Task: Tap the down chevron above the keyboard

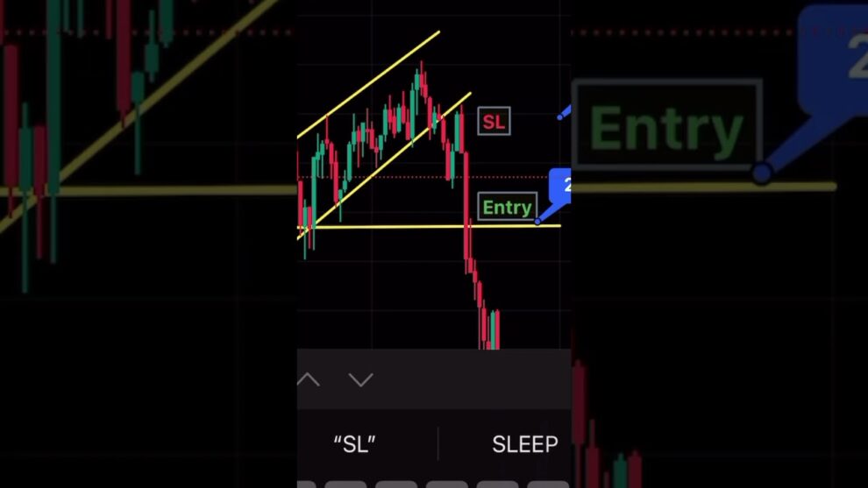Action: [361, 379]
